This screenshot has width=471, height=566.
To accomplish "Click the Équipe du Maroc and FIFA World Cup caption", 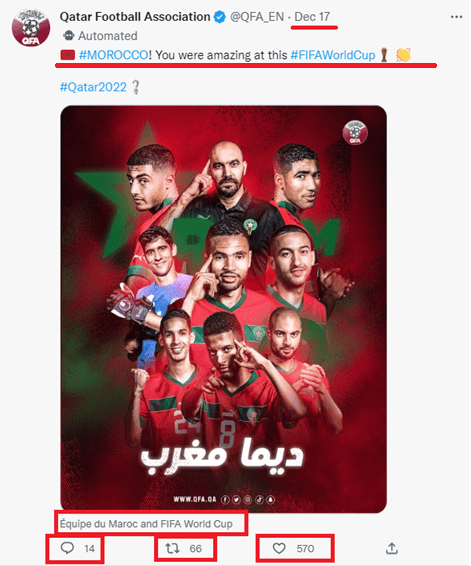I will pos(146,523).
